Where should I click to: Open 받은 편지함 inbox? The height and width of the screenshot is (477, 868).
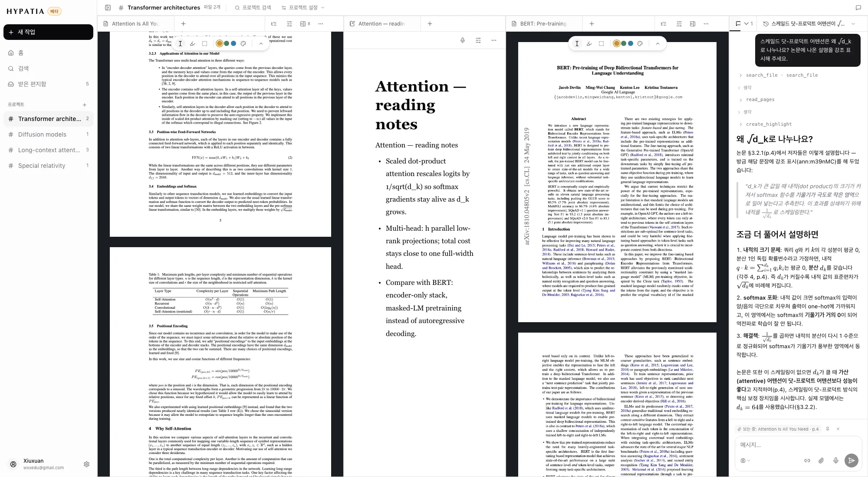48,84
